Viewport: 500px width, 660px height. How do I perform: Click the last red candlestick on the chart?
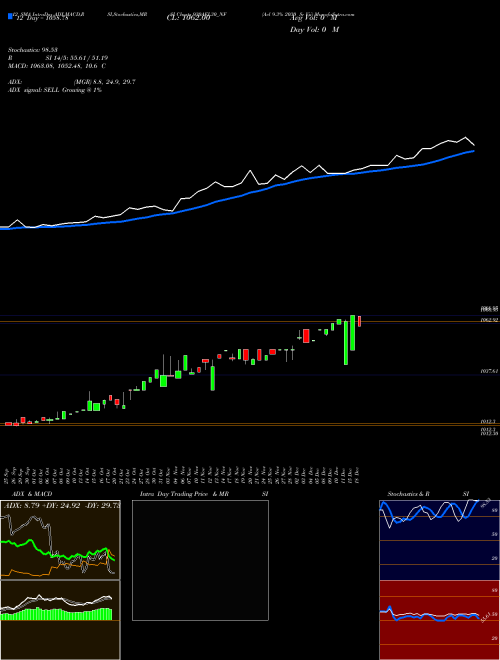(x=359, y=321)
